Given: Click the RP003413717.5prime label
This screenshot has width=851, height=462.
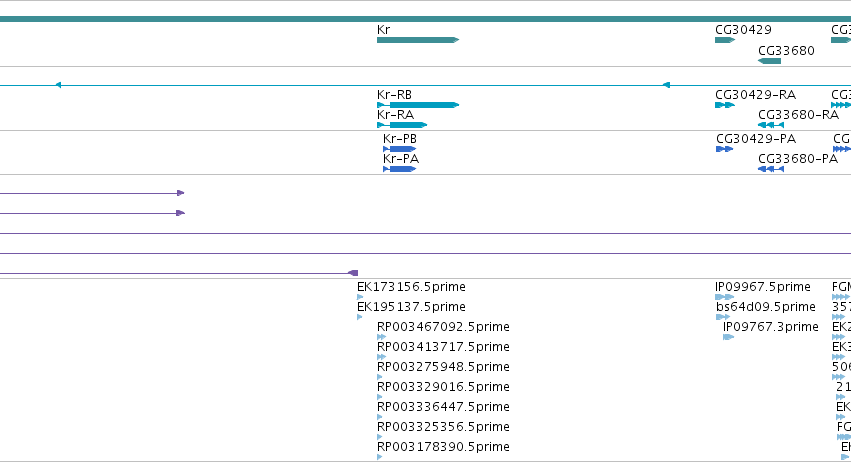Looking at the screenshot, I should click(443, 346).
